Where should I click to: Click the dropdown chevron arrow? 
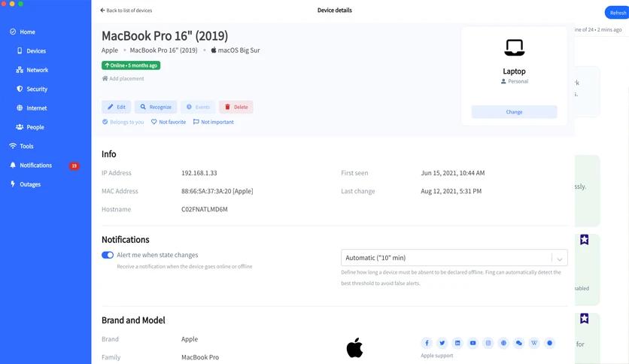[x=560, y=259]
